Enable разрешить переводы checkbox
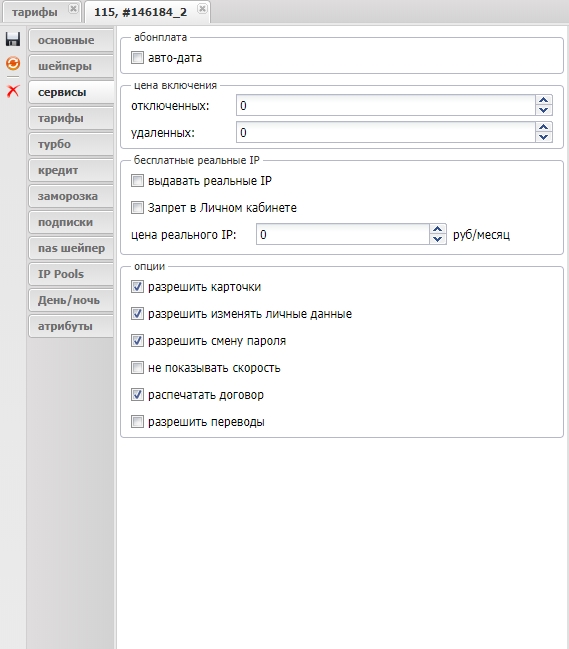The width and height of the screenshot is (569, 649). 137,421
